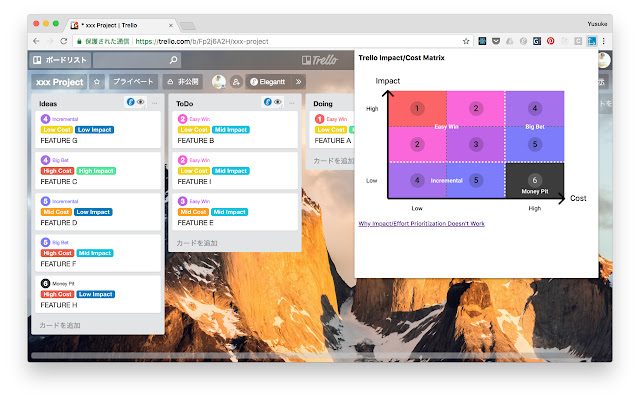Expand the Elegantt double-chevron arrow
This screenshot has width=640, height=400.
click(x=298, y=82)
